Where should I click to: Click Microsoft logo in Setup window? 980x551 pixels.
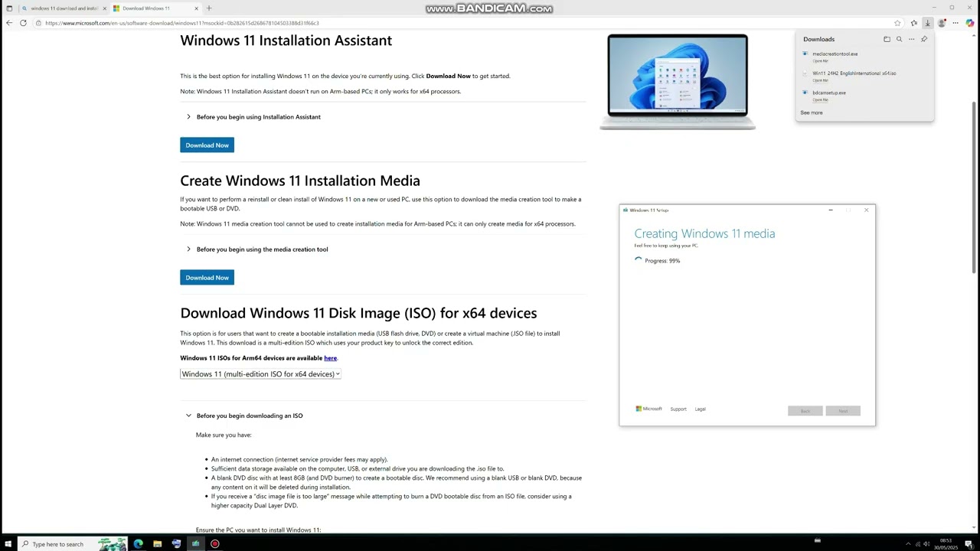pos(648,409)
